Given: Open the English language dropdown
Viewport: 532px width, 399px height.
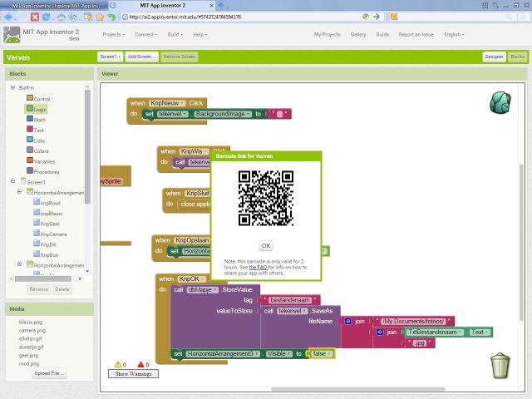Looking at the screenshot, I should [x=454, y=34].
